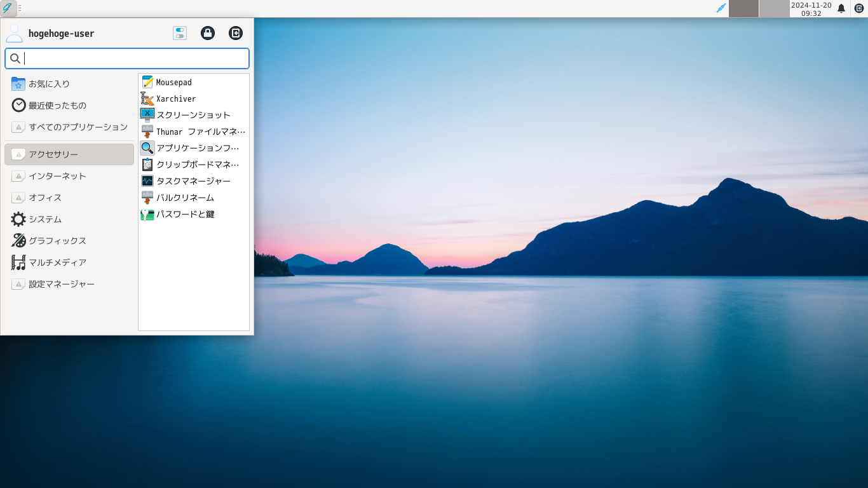The width and height of the screenshot is (868, 488).
Task: Click the search input field
Action: click(x=127, y=58)
